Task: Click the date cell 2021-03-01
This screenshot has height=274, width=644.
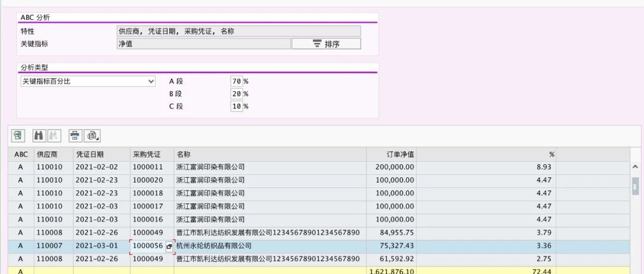Action: 102,246
